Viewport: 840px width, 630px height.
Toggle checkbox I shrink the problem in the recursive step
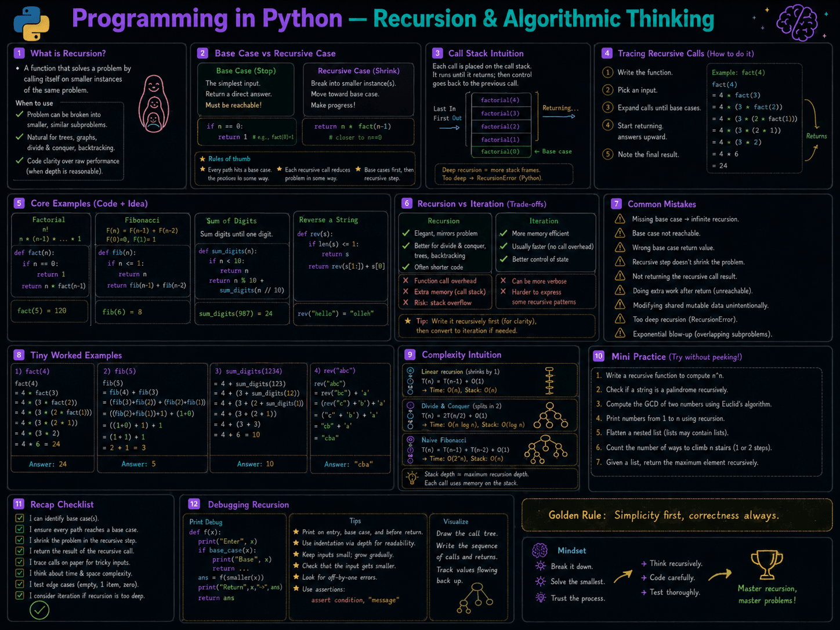(20, 540)
